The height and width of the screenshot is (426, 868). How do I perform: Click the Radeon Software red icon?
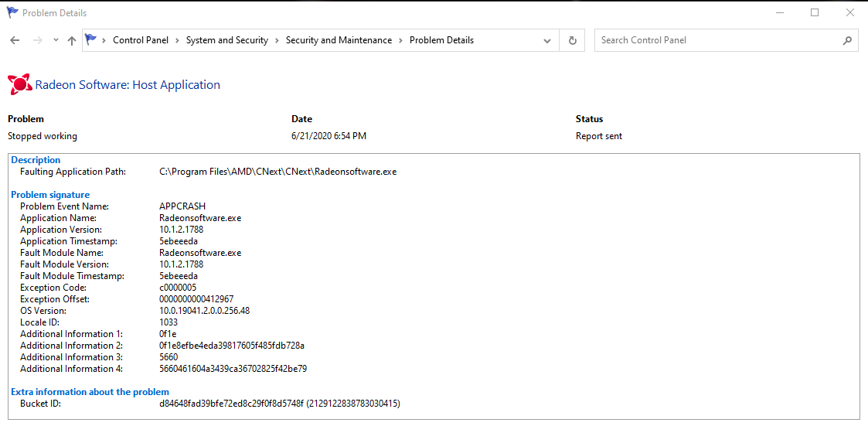pos(20,85)
